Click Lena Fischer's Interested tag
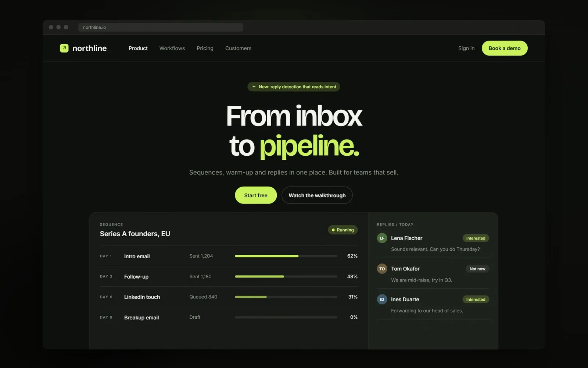588x368 pixels. click(476, 238)
